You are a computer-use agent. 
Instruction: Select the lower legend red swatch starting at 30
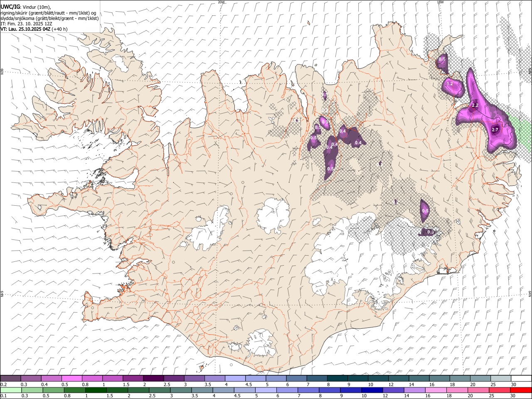coord(521,390)
